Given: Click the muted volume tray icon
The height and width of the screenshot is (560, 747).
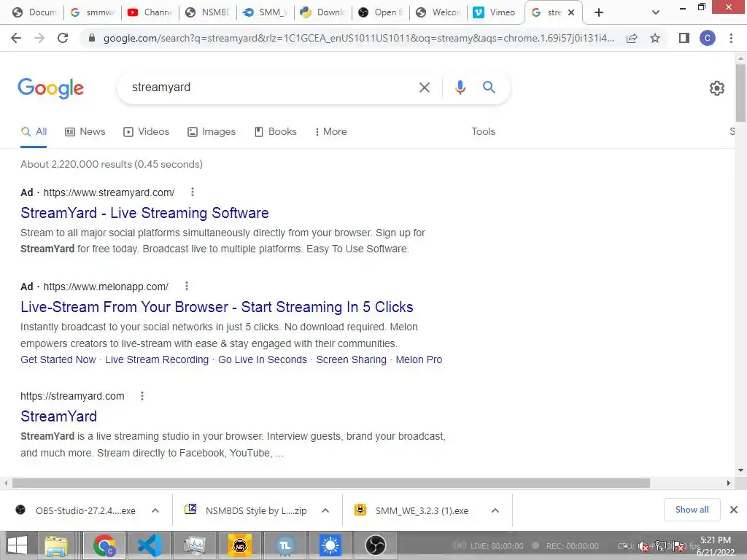Looking at the screenshot, I should (x=643, y=546).
